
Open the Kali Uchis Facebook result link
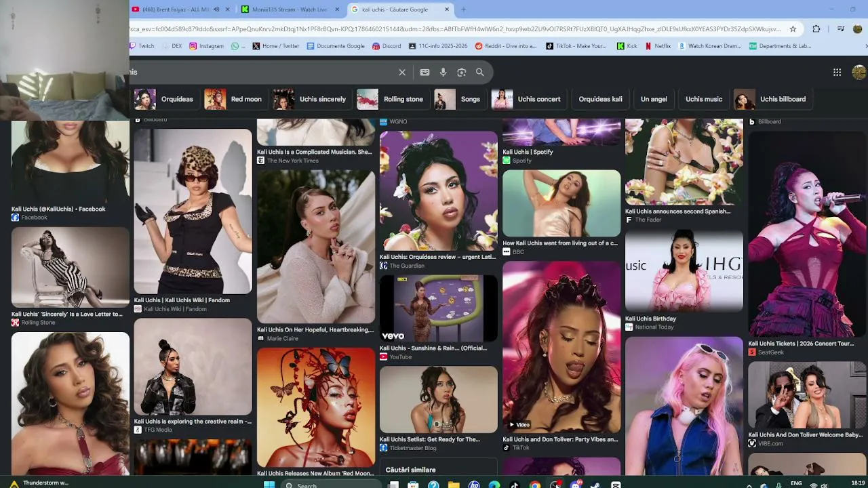pyautogui.click(x=58, y=209)
